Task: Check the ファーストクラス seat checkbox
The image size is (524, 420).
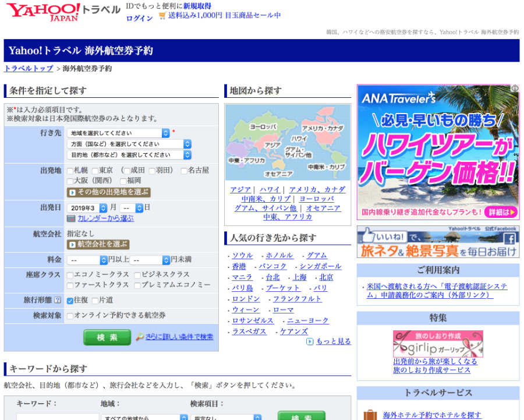Action: 70,285
